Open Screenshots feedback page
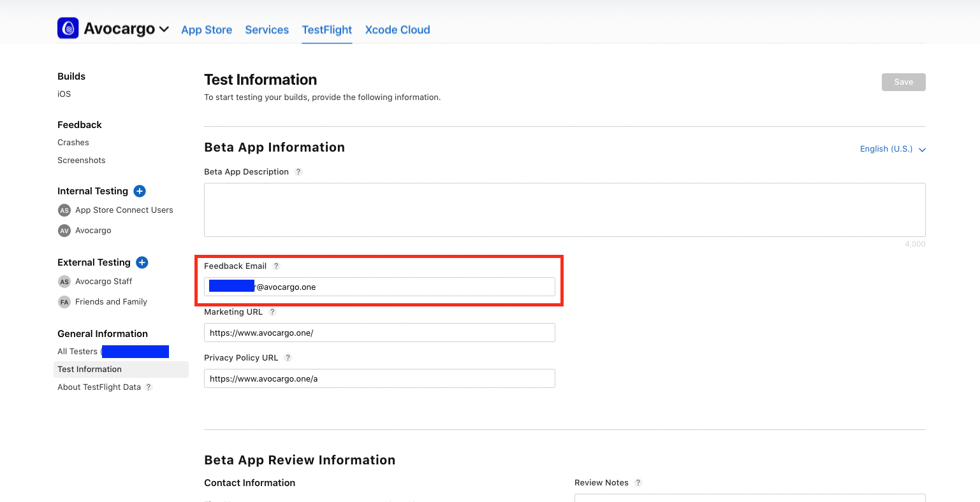980x502 pixels. tap(82, 161)
